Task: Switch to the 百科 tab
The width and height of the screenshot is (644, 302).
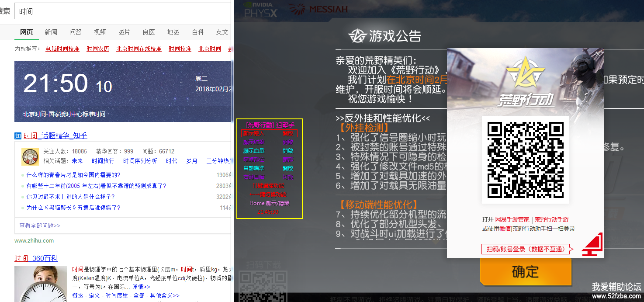Action: click(197, 32)
